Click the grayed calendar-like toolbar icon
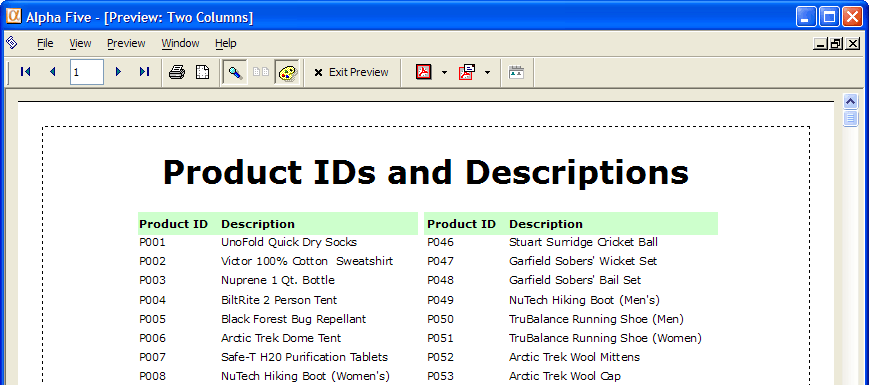This screenshot has width=869, height=385. click(517, 72)
